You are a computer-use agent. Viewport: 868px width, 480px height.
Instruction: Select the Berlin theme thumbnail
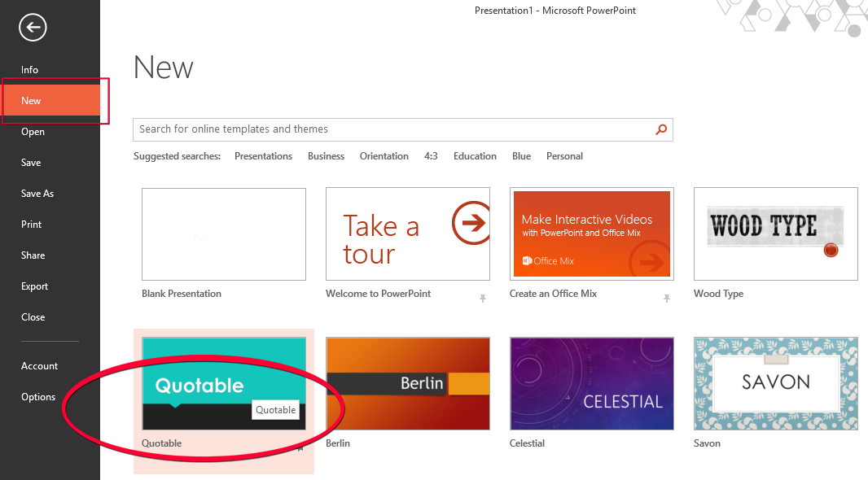[408, 383]
